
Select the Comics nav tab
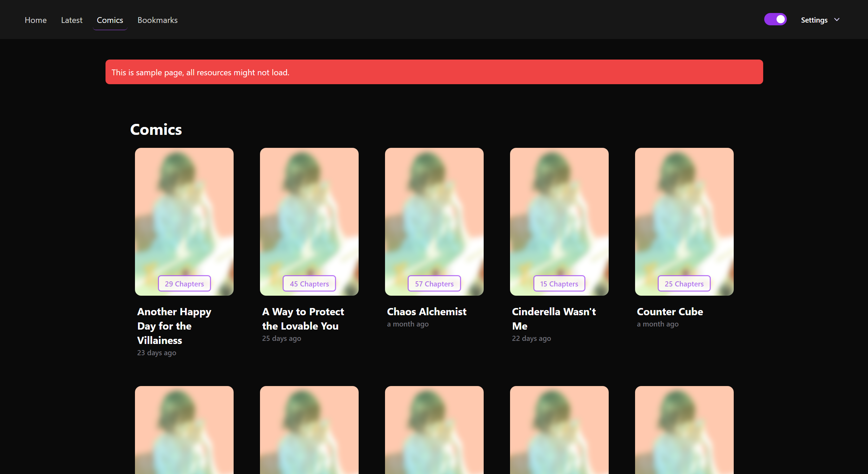pos(110,20)
